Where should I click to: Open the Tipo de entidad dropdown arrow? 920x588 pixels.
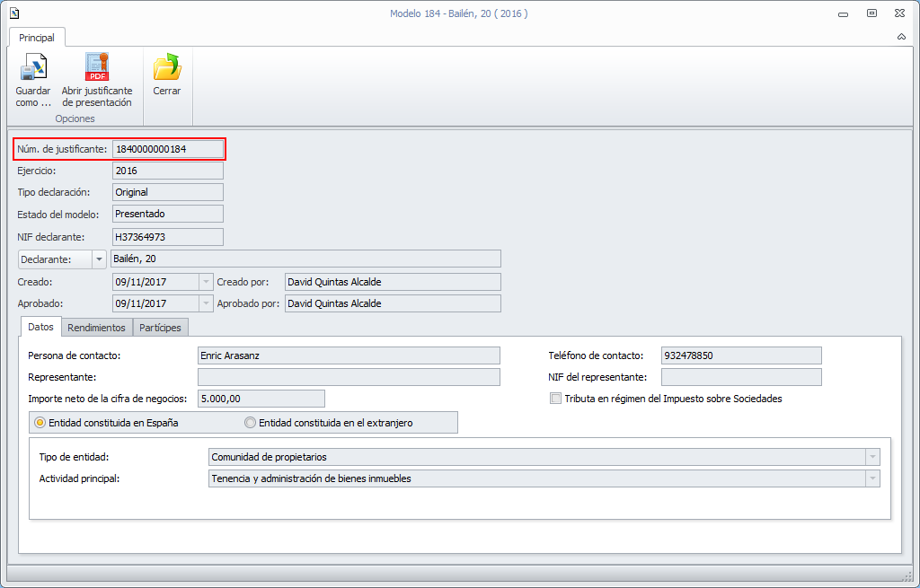click(x=872, y=457)
